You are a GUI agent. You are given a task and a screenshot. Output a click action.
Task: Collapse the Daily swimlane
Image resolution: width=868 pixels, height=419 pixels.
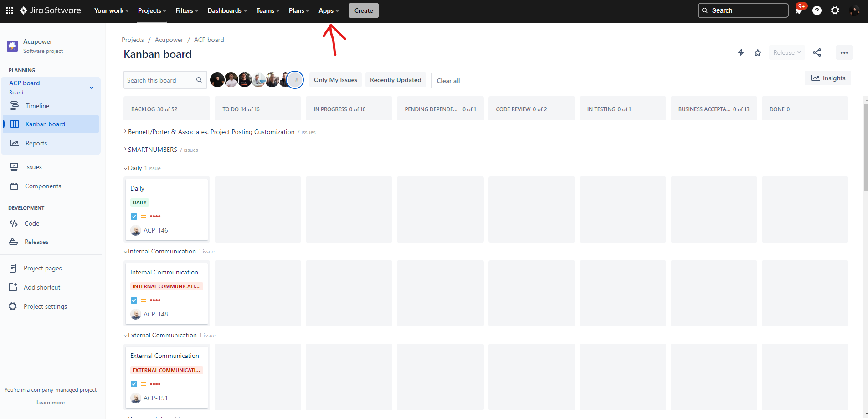125,168
